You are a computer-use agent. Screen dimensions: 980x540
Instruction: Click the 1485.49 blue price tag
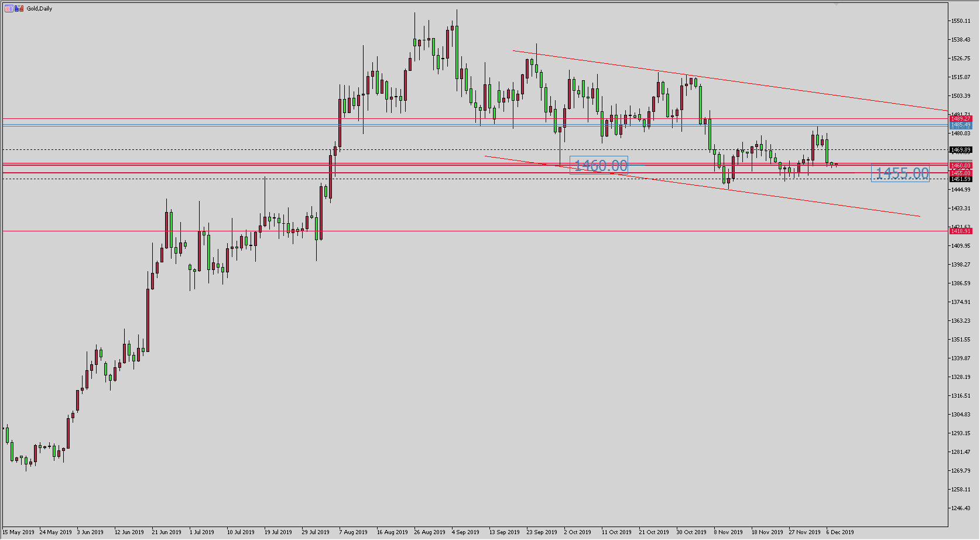coord(961,125)
